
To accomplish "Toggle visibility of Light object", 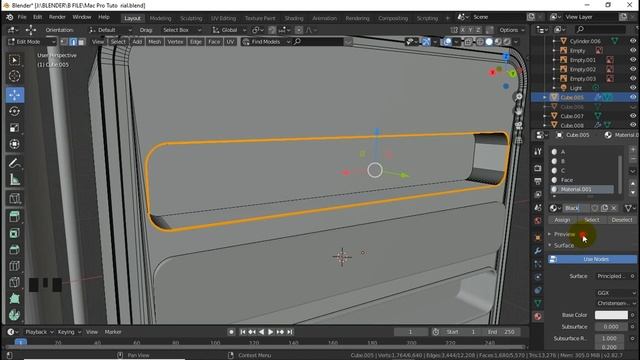I will pos(633,88).
